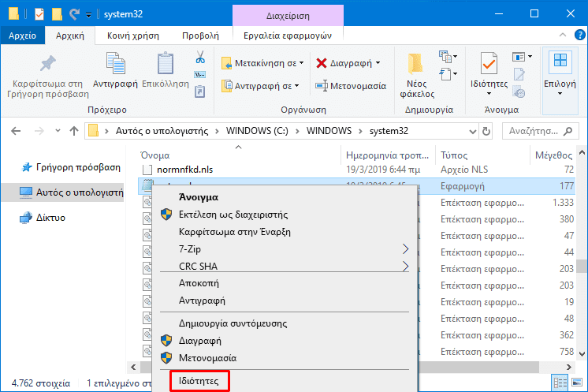Image resolution: width=588 pixels, height=392 pixels.
Task: Navigate back with the back arrow
Action: point(17,130)
